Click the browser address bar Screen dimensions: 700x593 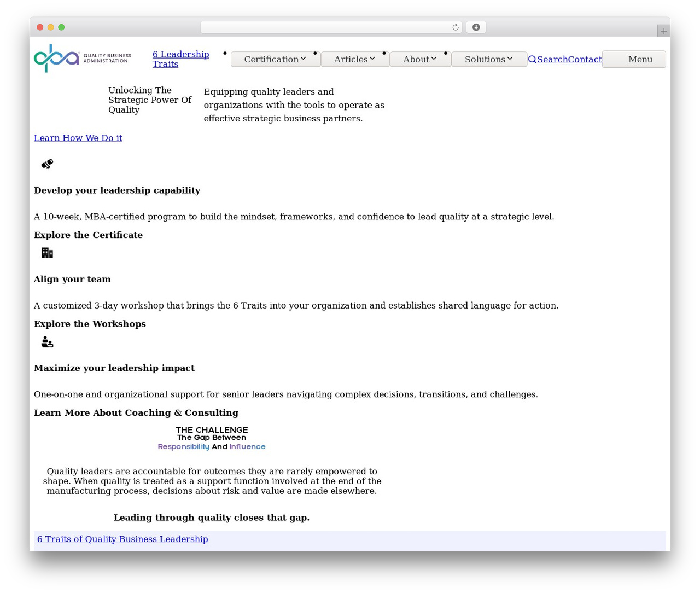(x=331, y=27)
